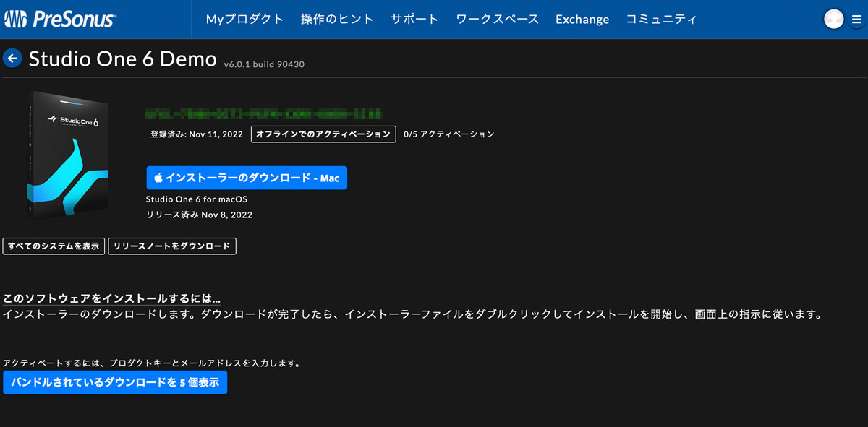The image size is (868, 427).
Task: Open the コミュニティ menu
Action: pyautogui.click(x=661, y=20)
